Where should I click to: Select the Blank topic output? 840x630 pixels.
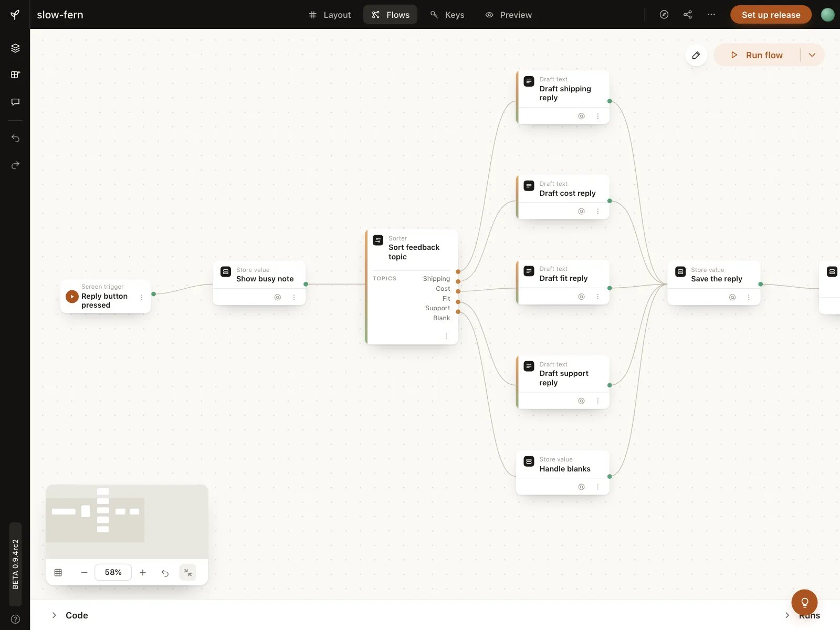tap(442, 318)
